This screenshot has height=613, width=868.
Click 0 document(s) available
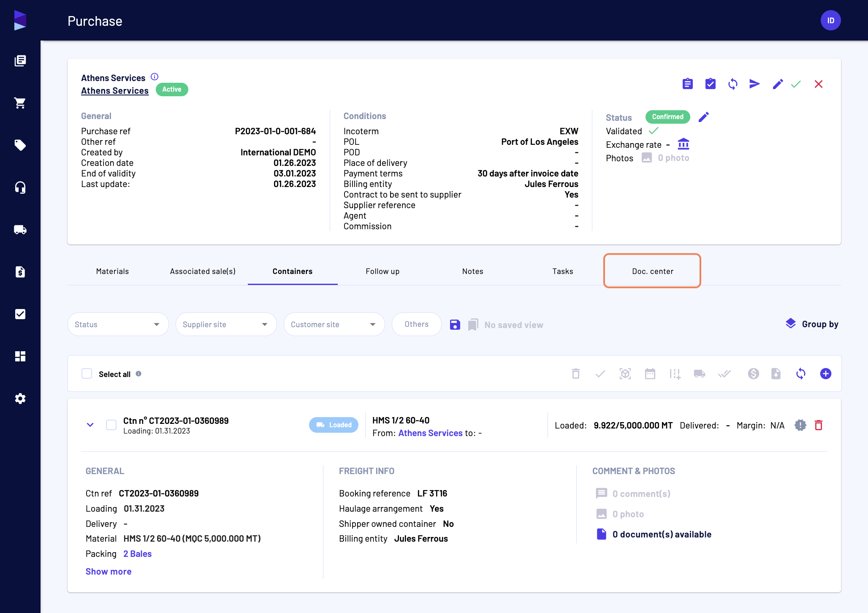[654, 534]
